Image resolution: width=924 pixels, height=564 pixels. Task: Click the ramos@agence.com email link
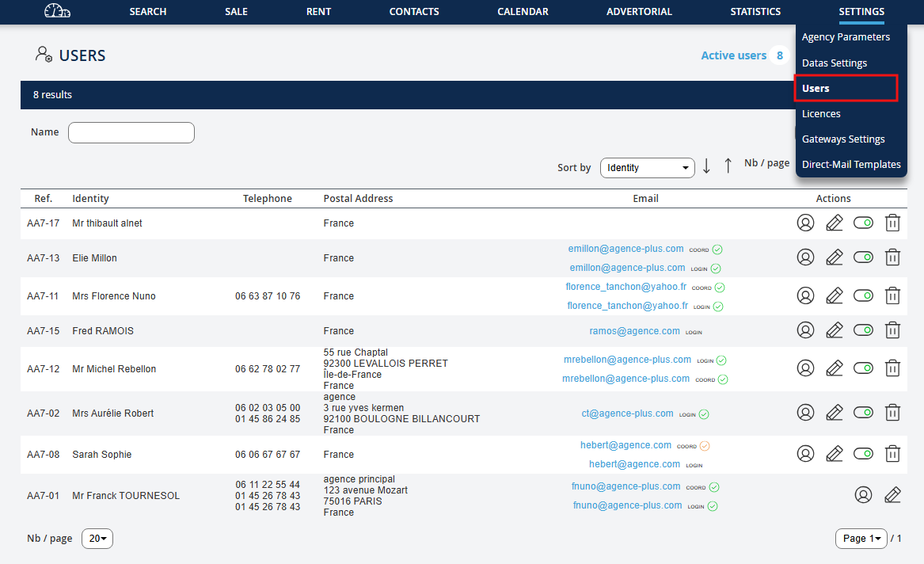[x=634, y=331]
